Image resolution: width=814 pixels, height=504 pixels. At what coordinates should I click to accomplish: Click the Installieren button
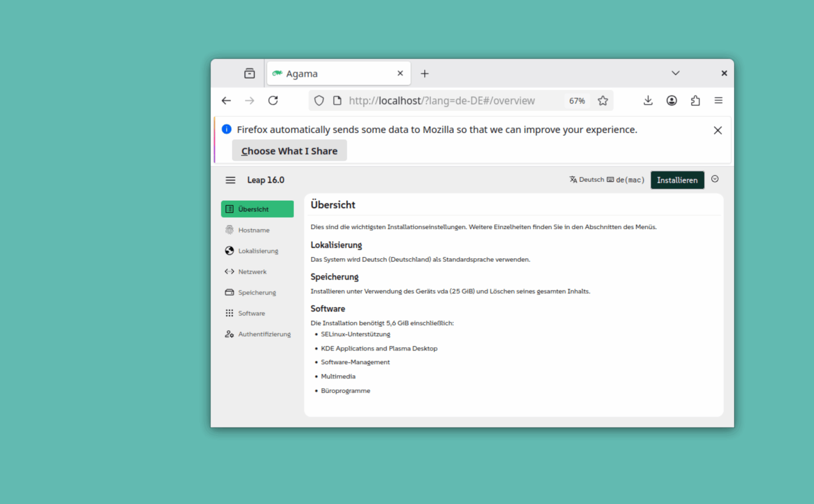click(677, 180)
